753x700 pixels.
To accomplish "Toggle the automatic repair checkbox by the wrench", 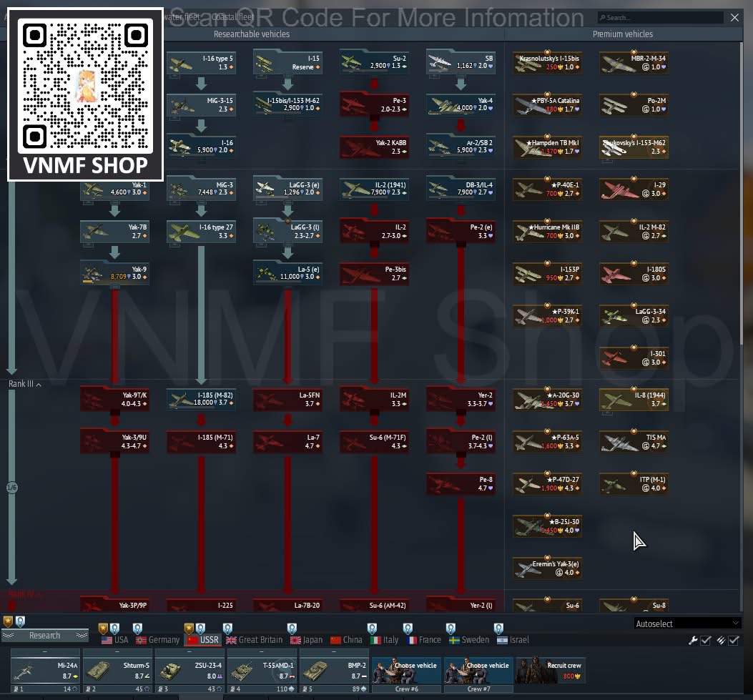I will click(706, 641).
